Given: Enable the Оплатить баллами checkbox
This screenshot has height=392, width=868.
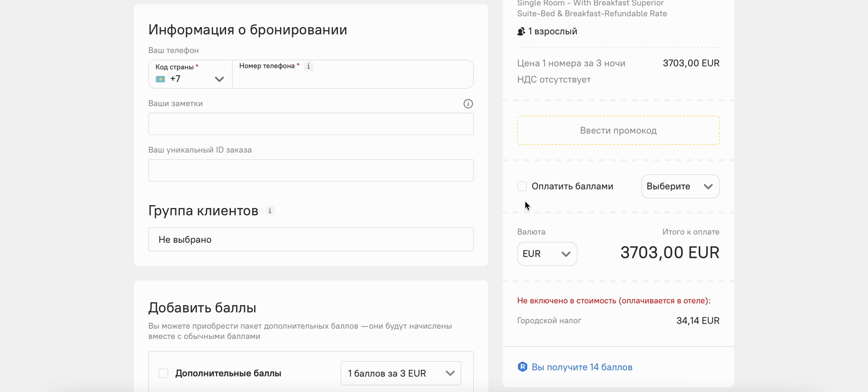Looking at the screenshot, I should [522, 186].
